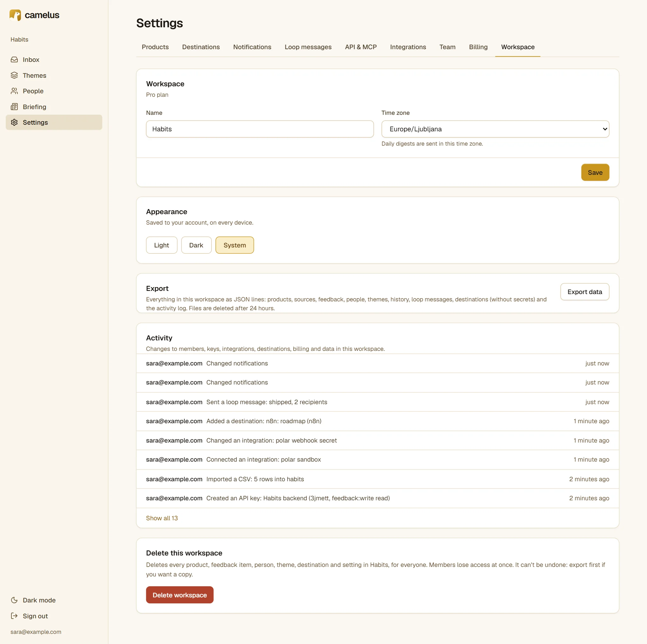
Task: Select the Dark appearance option
Action: point(196,245)
